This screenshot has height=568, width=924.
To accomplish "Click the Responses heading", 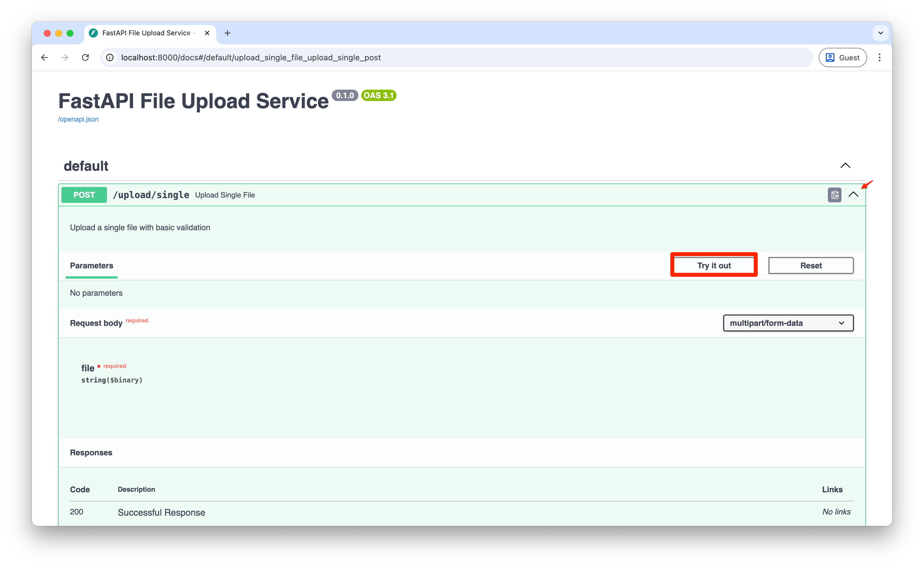I will point(91,453).
